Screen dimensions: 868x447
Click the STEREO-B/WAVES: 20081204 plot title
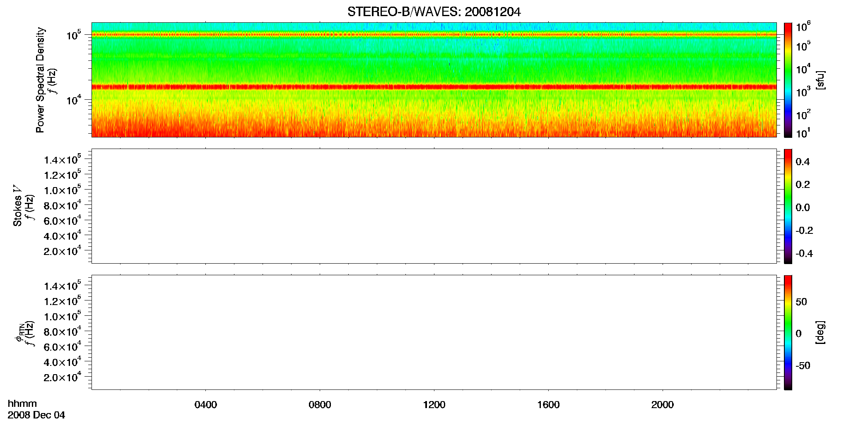434,12
